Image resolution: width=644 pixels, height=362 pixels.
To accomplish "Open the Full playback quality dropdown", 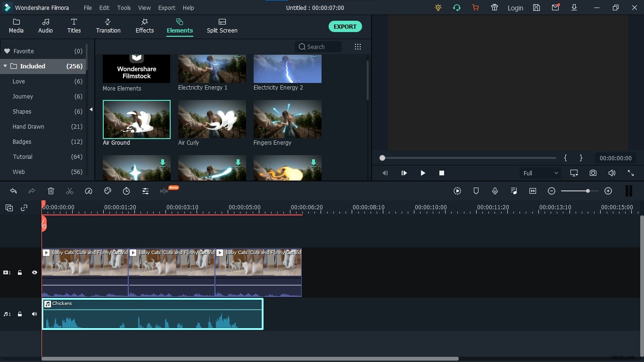I will tap(539, 173).
